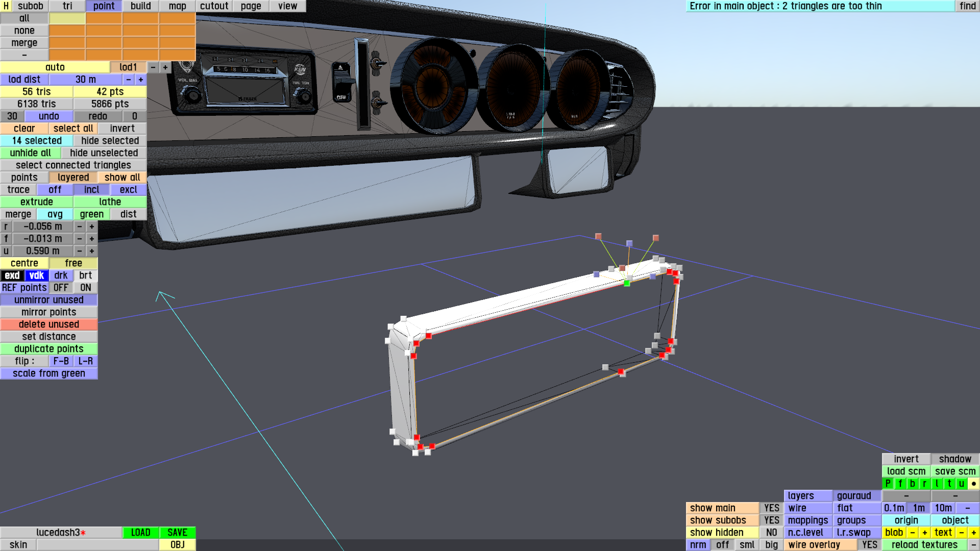The height and width of the screenshot is (551, 980).
Task: Select the 'P' perspective view button
Action: (888, 484)
